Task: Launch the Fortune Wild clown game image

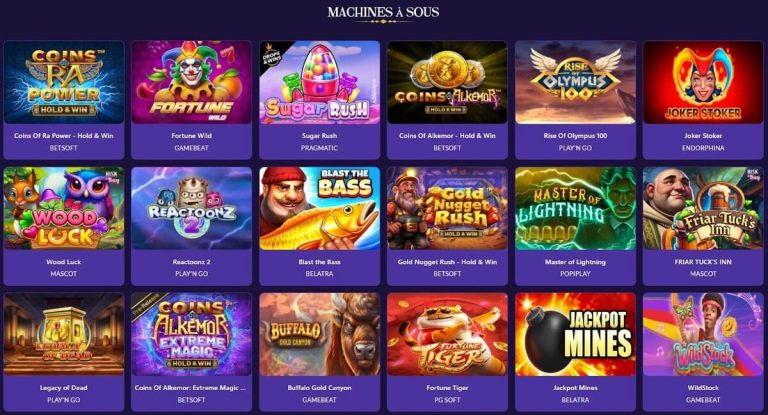Action: click(x=192, y=82)
